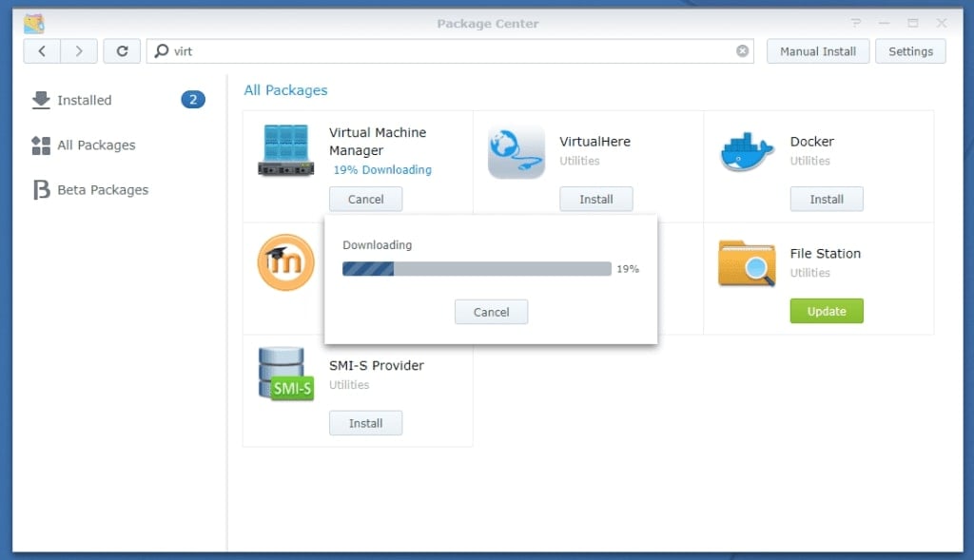Screen dimensions: 974x560
Task: Click the download progress bar
Action: point(477,269)
